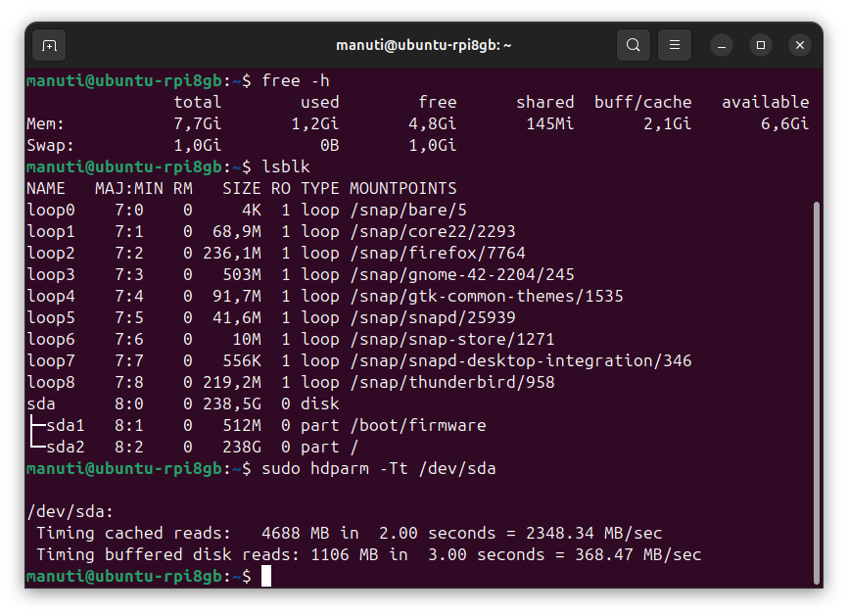Click the 'free -h' command text
The width and height of the screenshot is (848, 616).
(x=296, y=81)
